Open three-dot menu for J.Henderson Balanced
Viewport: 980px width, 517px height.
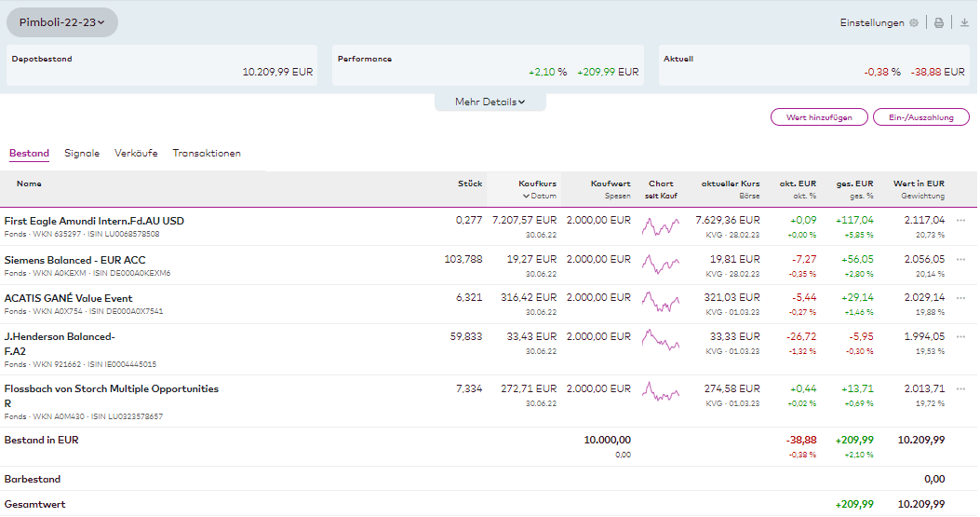click(961, 337)
